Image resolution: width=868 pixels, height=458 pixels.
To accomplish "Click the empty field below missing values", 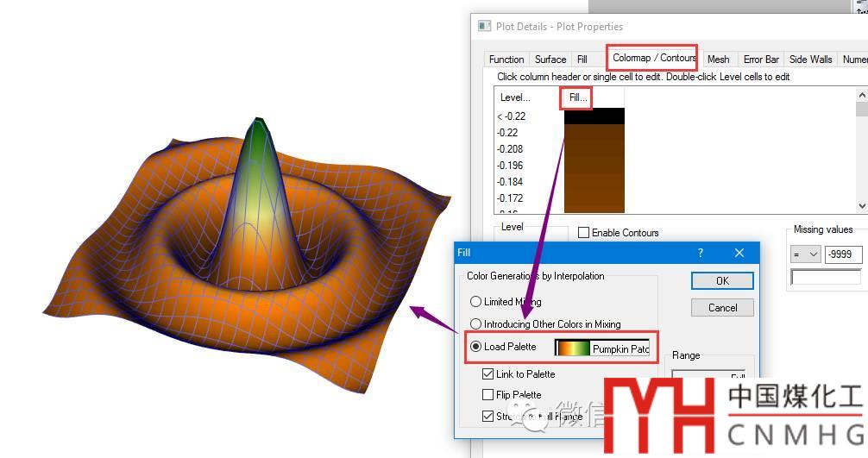I will (x=826, y=277).
